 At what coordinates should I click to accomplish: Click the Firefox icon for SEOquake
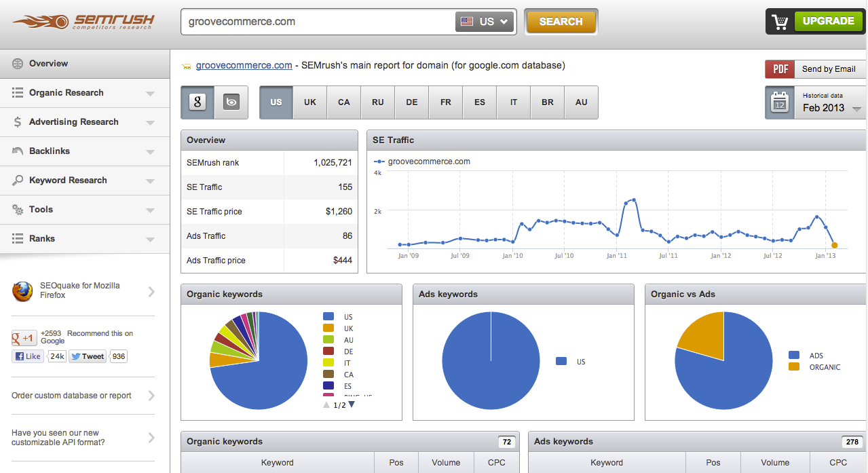[x=22, y=291]
